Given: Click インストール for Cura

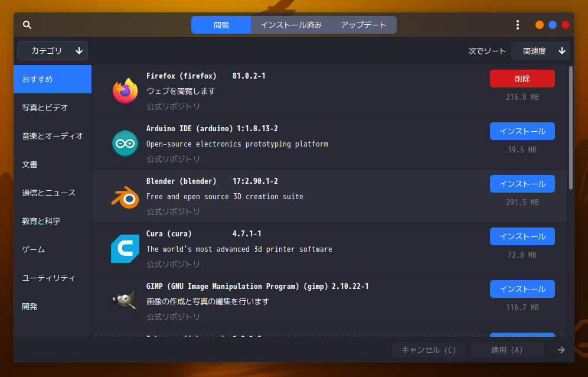Looking at the screenshot, I should (x=522, y=236).
